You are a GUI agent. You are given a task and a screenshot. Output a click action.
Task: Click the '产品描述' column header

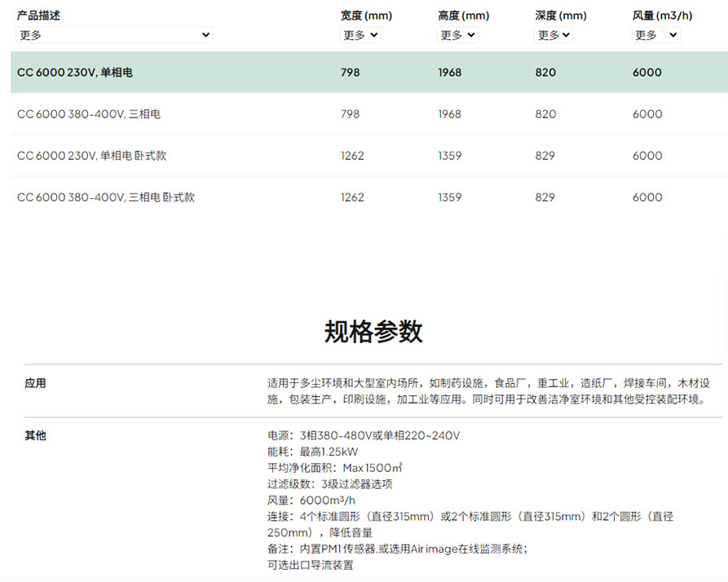(38, 15)
